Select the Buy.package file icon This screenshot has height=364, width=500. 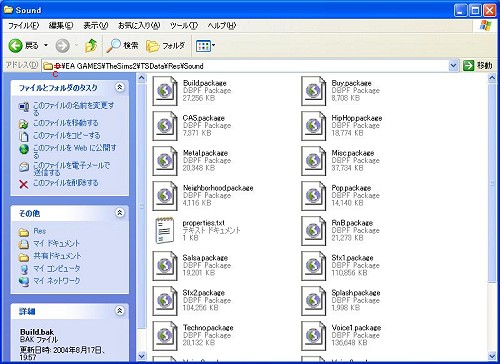314,91
